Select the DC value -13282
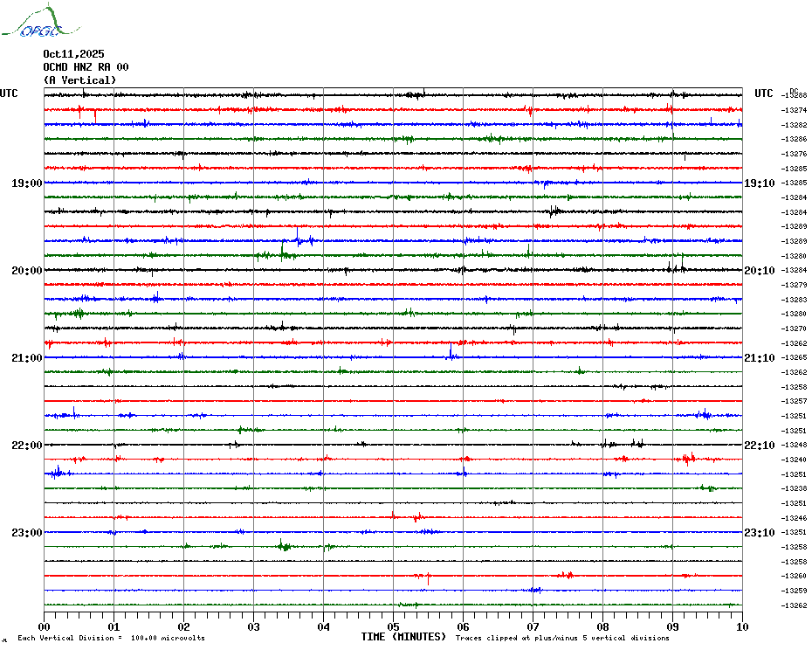Image resolution: width=812 pixels, height=650 pixels. 795,125
